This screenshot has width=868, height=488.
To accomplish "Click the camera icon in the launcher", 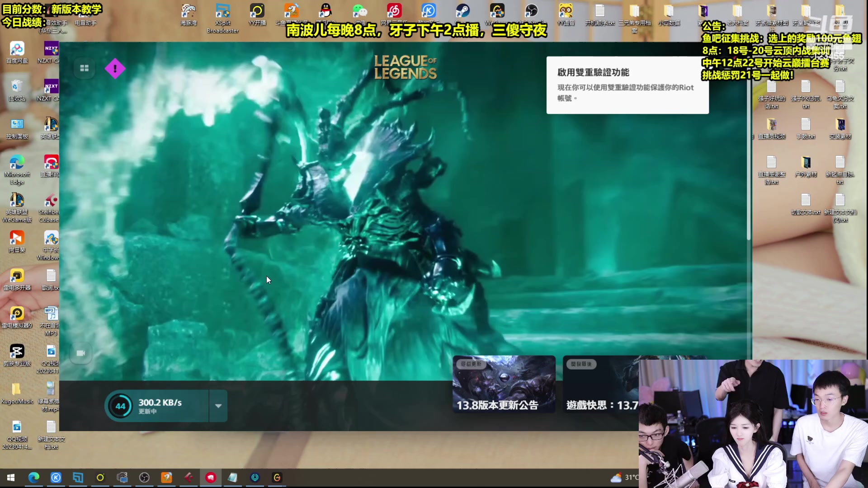I will click(x=81, y=353).
